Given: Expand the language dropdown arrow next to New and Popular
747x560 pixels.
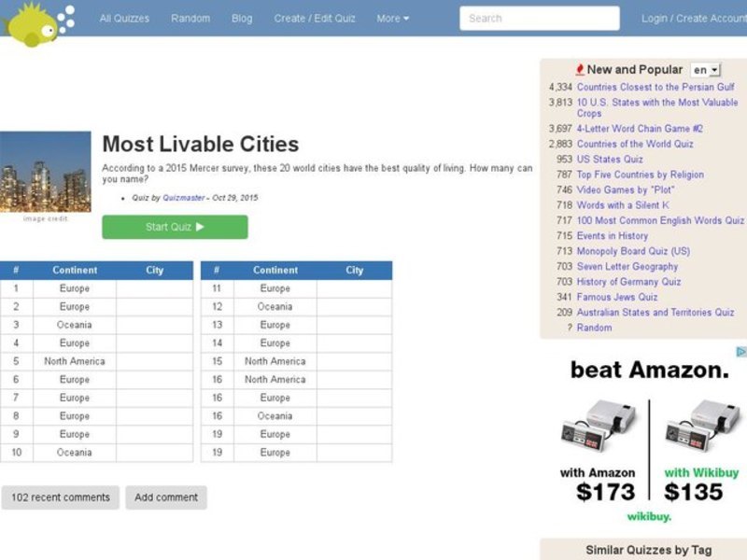Looking at the screenshot, I should tap(713, 69).
